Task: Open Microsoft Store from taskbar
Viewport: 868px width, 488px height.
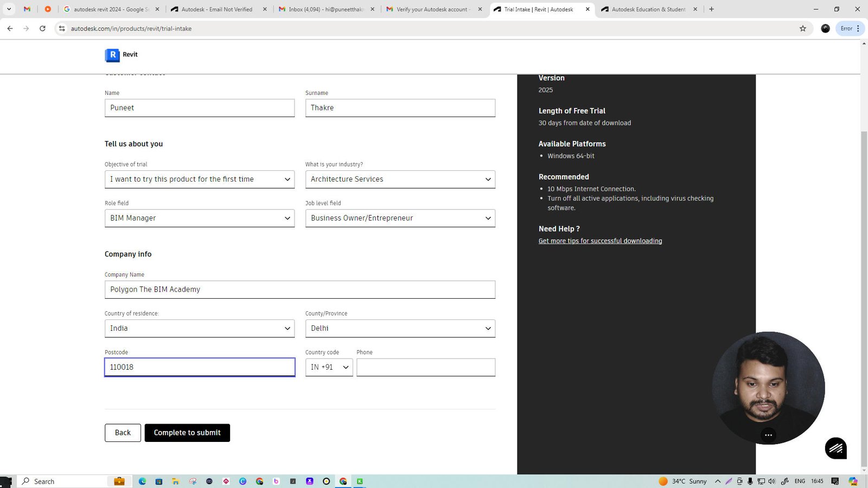Action: (x=159, y=481)
